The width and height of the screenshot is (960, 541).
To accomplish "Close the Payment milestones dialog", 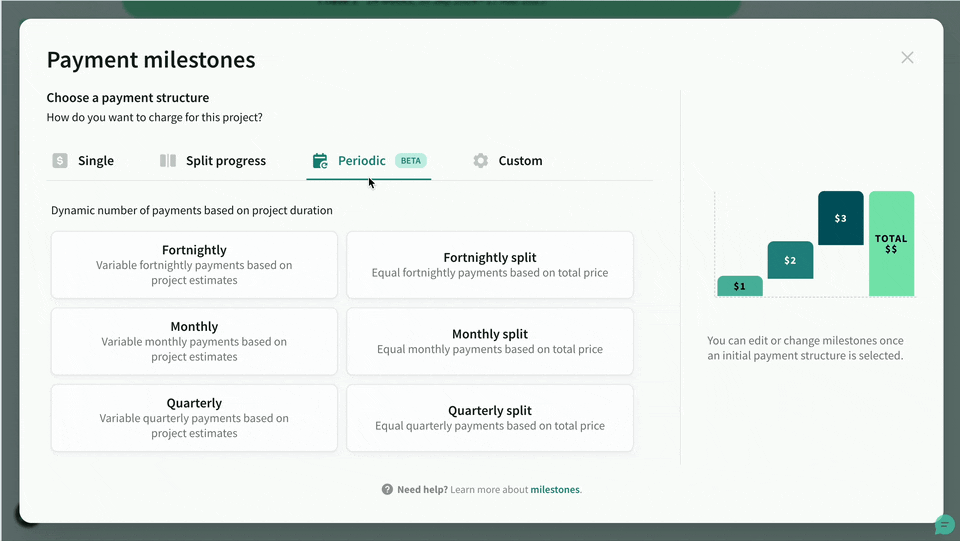I will coord(907,58).
